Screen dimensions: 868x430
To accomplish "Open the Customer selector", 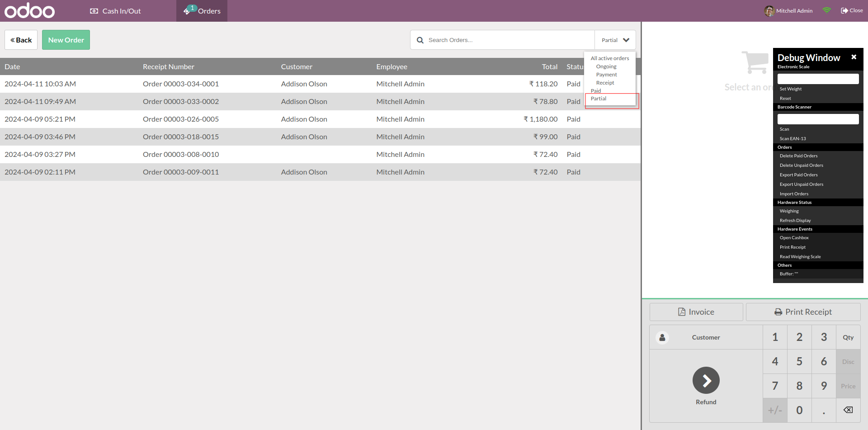I will (706, 337).
